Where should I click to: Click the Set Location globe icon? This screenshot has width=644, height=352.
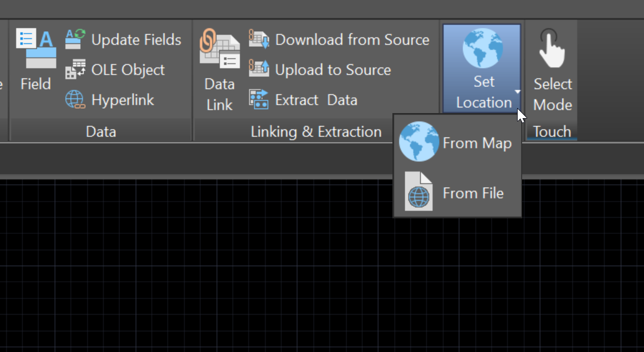(x=482, y=47)
